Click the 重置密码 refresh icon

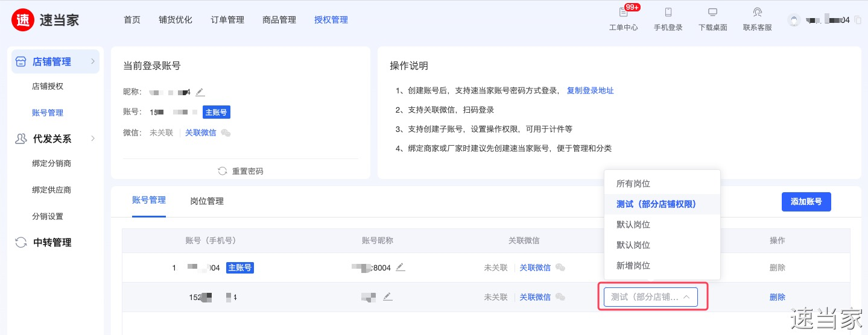tap(223, 171)
